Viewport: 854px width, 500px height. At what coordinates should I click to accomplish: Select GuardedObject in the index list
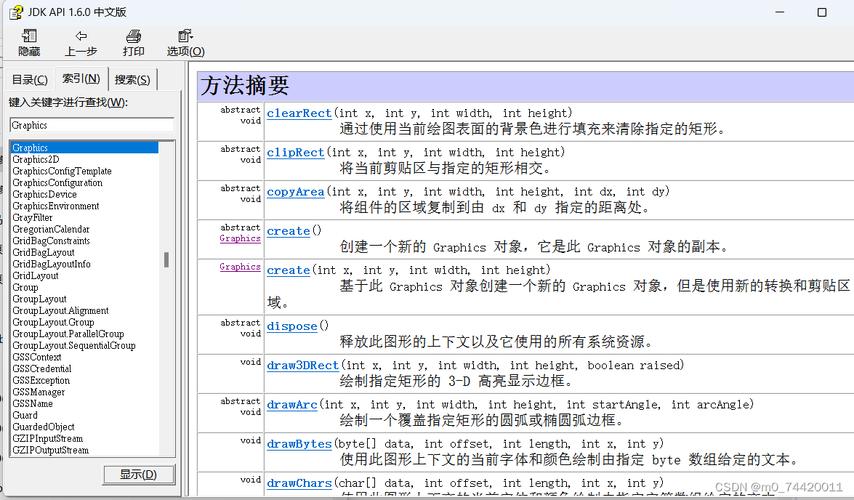pos(43,427)
